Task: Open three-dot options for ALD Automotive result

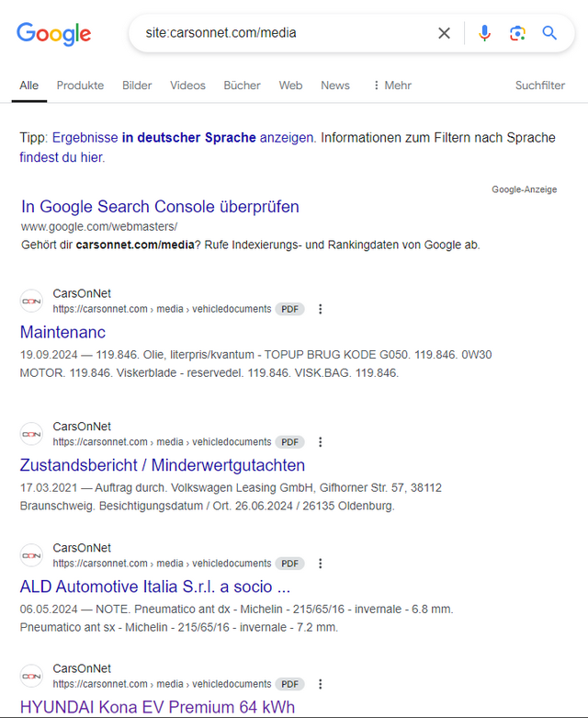Action: tap(321, 564)
